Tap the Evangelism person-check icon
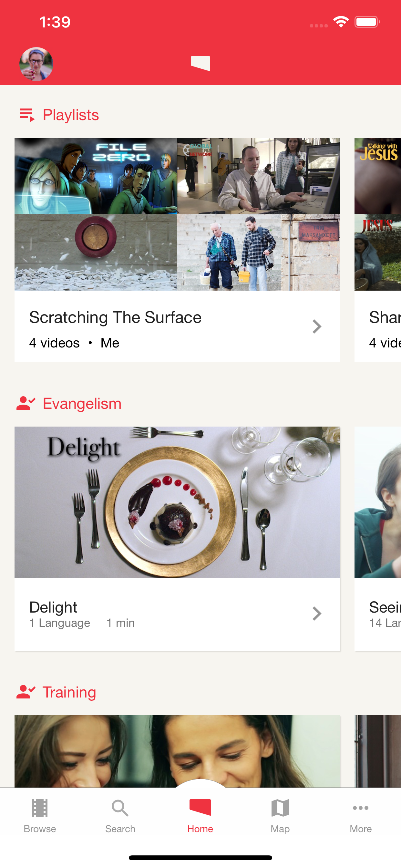The height and width of the screenshot is (868, 401). pyautogui.click(x=26, y=403)
